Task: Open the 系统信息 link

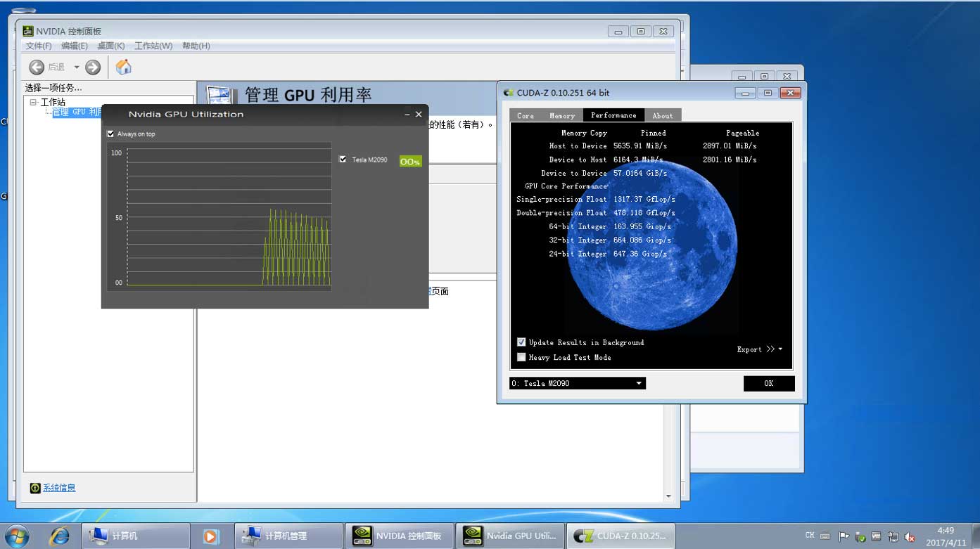Action: click(x=59, y=488)
